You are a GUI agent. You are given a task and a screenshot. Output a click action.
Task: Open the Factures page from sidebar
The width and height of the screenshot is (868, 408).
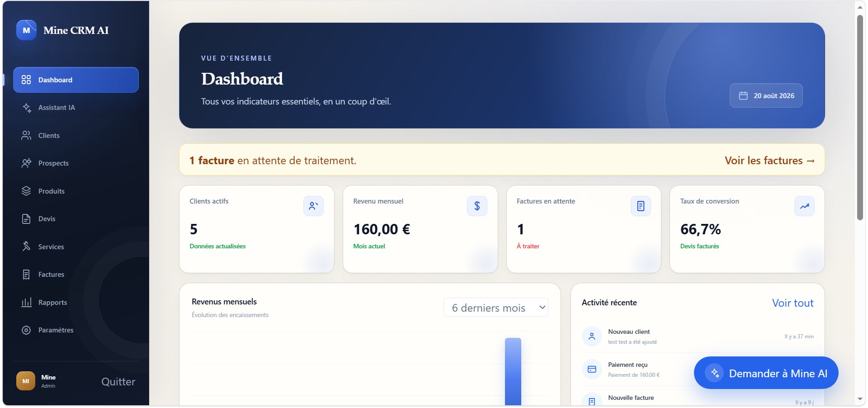coord(76,275)
